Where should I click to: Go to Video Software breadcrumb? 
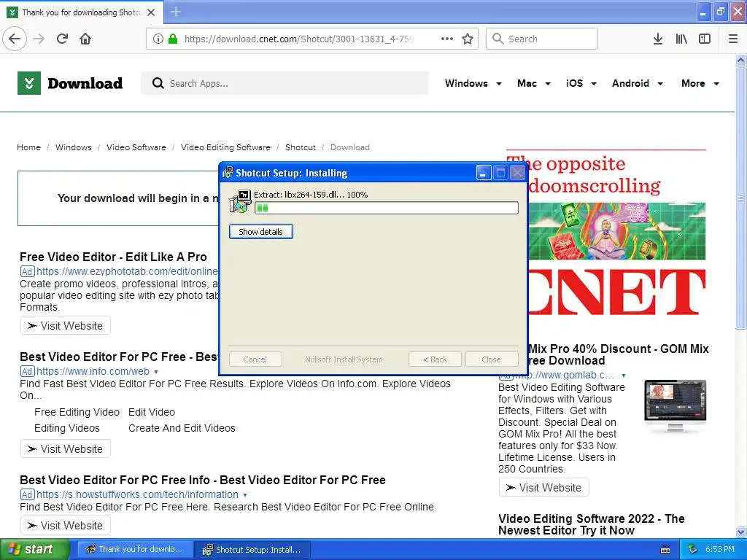click(x=136, y=147)
